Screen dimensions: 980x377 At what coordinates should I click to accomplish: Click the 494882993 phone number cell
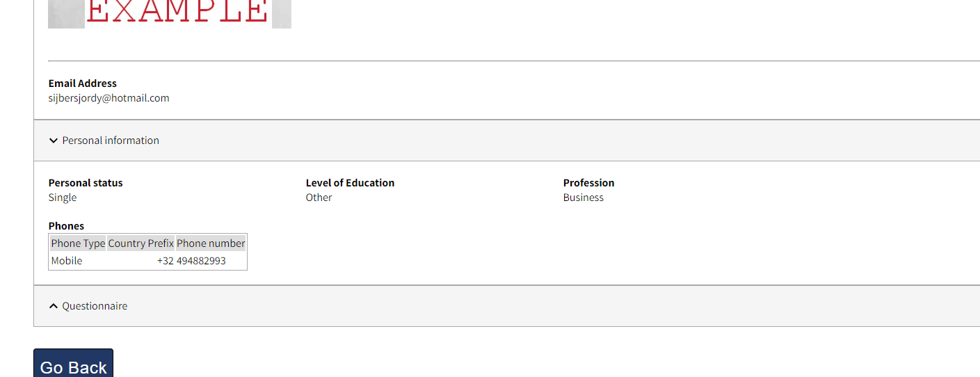pos(201,261)
